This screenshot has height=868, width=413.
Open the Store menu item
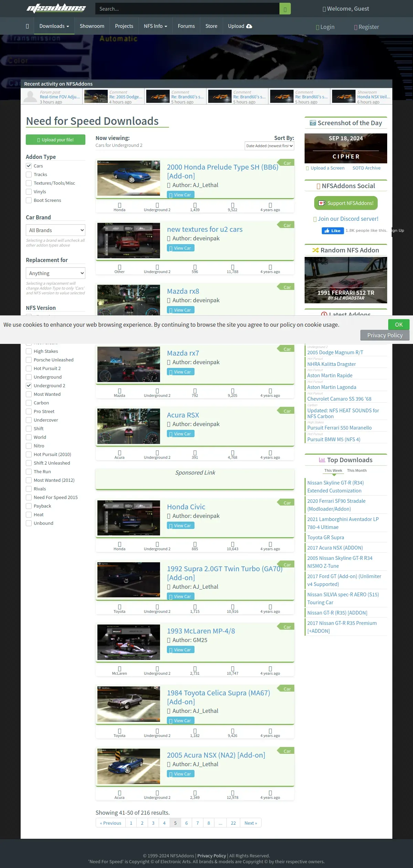pos(211,26)
